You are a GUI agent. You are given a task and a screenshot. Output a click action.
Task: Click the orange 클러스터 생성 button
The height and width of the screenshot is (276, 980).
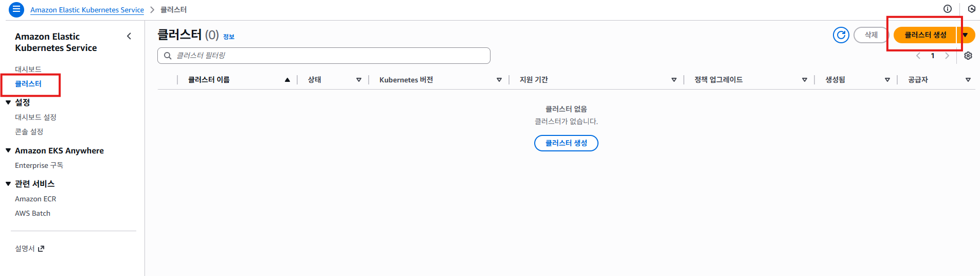pos(925,35)
